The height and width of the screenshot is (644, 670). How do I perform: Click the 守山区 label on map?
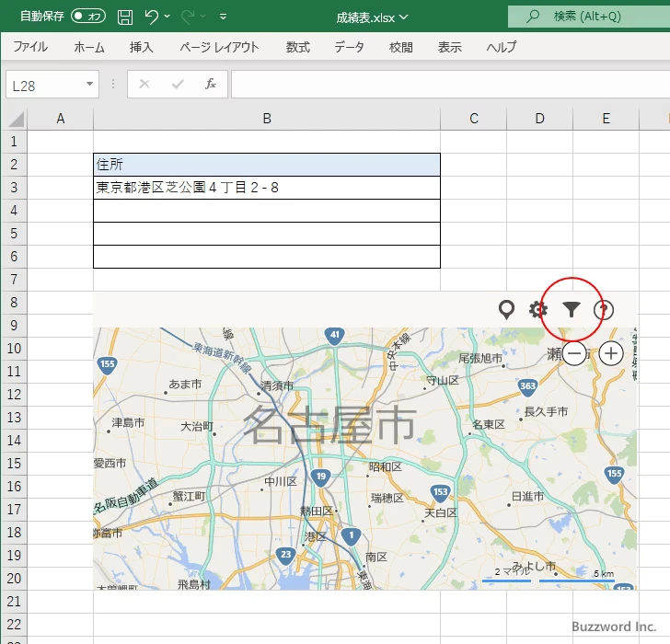(x=443, y=381)
